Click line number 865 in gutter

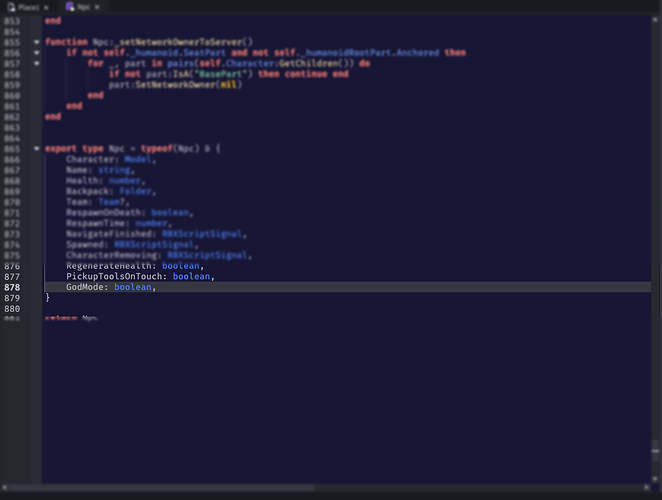point(12,149)
